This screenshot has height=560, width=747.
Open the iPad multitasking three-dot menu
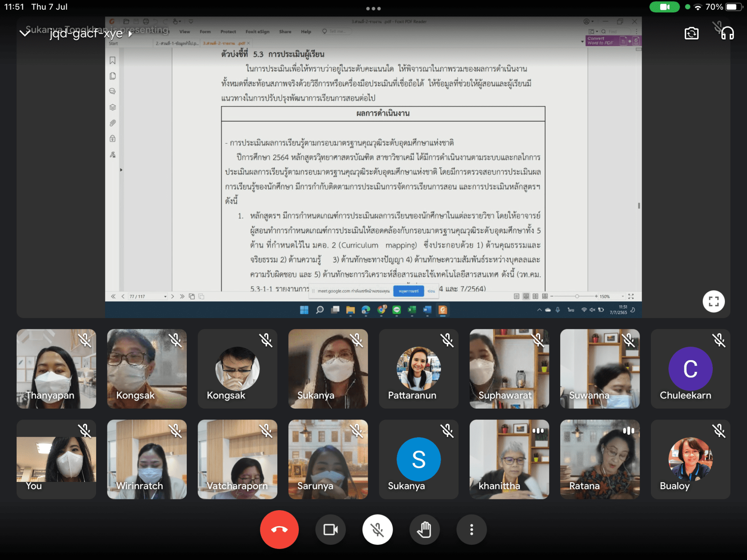tap(373, 8)
